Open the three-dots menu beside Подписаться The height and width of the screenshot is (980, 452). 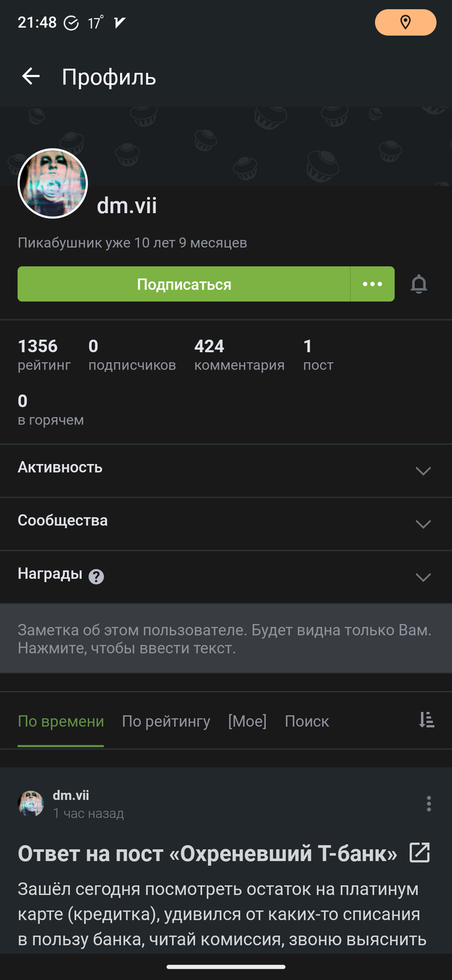click(373, 284)
